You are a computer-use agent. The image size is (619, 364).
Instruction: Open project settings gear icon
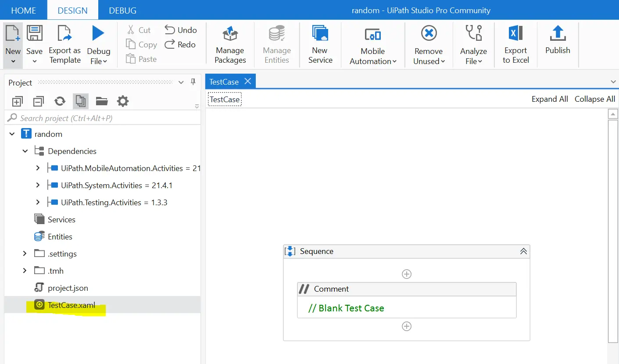coord(123,101)
